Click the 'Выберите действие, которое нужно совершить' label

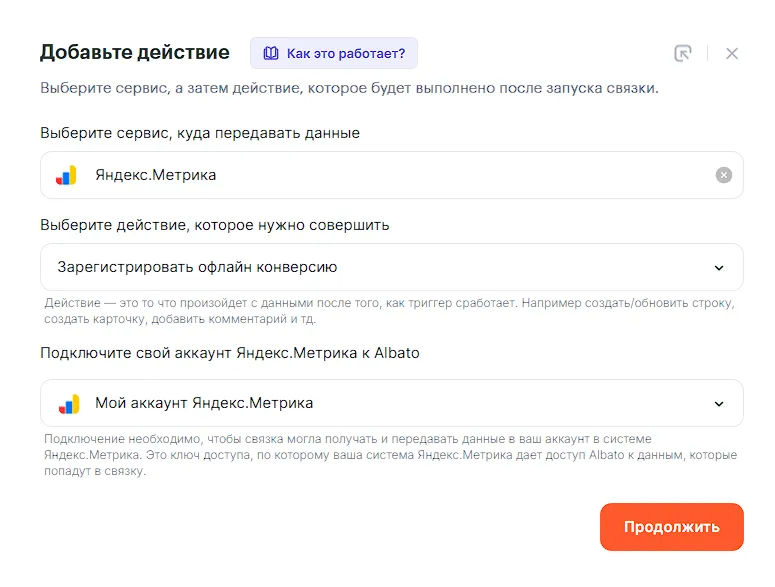pos(215,225)
